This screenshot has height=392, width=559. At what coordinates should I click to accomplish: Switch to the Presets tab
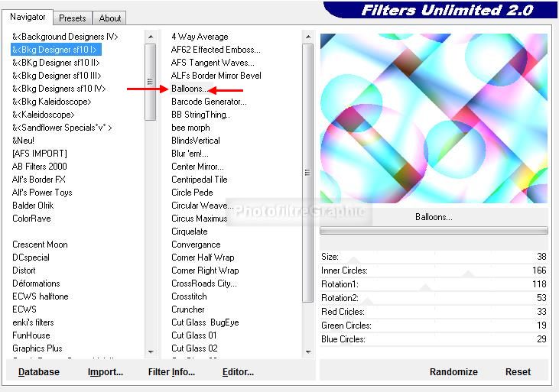point(73,18)
